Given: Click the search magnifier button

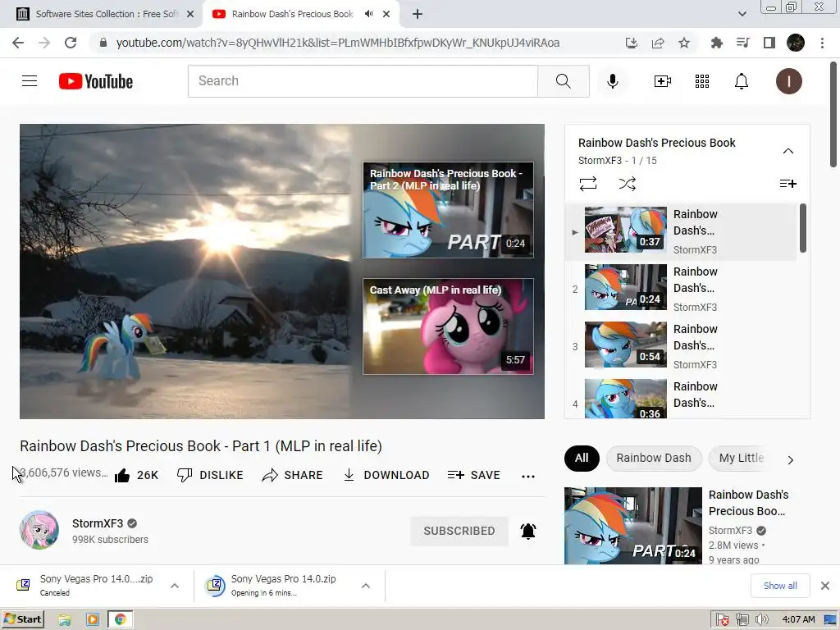Looking at the screenshot, I should (563, 81).
